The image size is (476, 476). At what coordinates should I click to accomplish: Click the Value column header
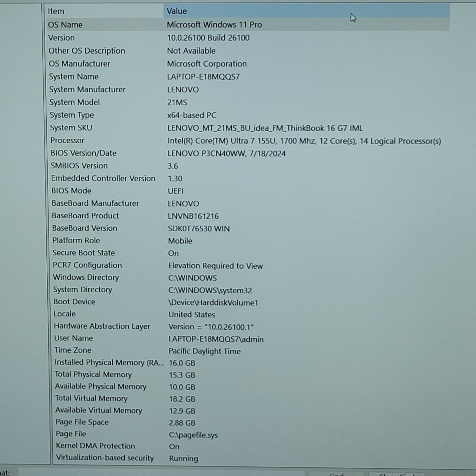tap(177, 11)
